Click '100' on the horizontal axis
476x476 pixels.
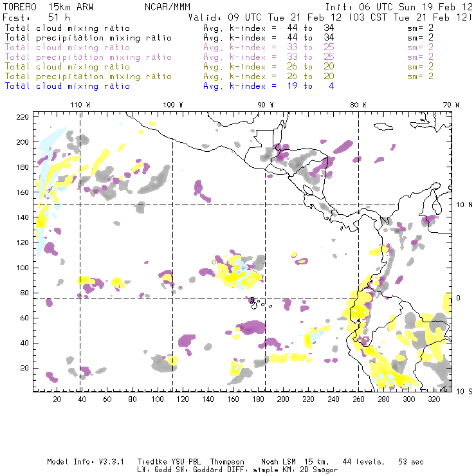tap(158, 399)
